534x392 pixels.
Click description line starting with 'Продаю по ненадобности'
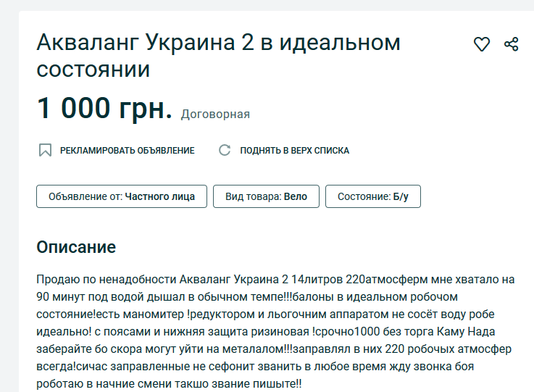point(275,280)
